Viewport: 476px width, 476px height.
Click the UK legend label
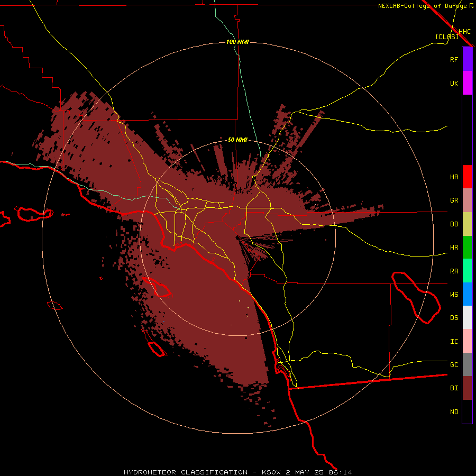[454, 84]
